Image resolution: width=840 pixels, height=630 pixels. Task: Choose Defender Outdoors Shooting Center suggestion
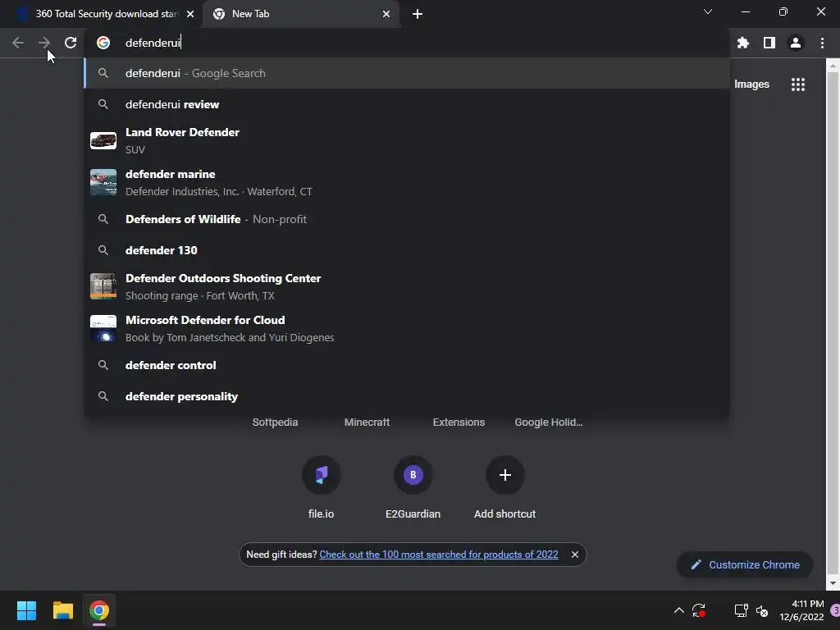tap(407, 286)
